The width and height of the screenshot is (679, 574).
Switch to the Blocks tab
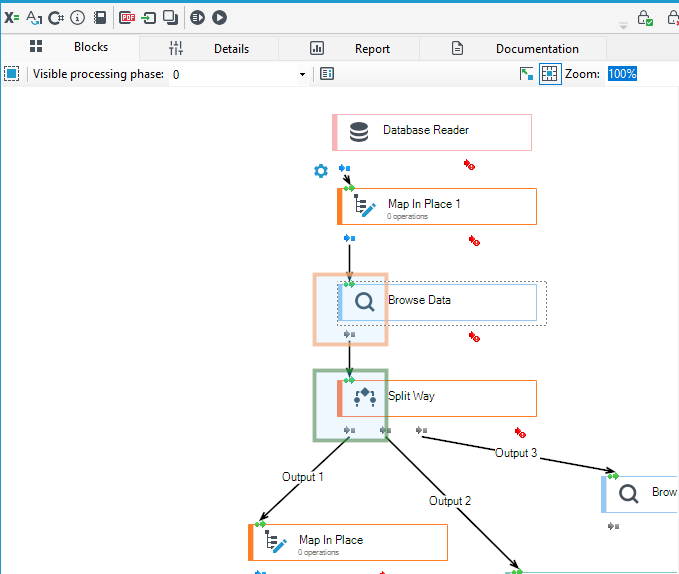tap(70, 47)
